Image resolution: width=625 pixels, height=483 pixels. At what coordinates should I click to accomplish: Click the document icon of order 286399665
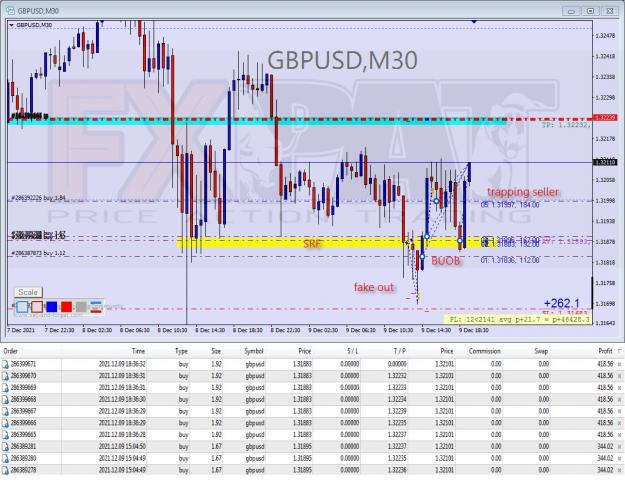coord(5,435)
